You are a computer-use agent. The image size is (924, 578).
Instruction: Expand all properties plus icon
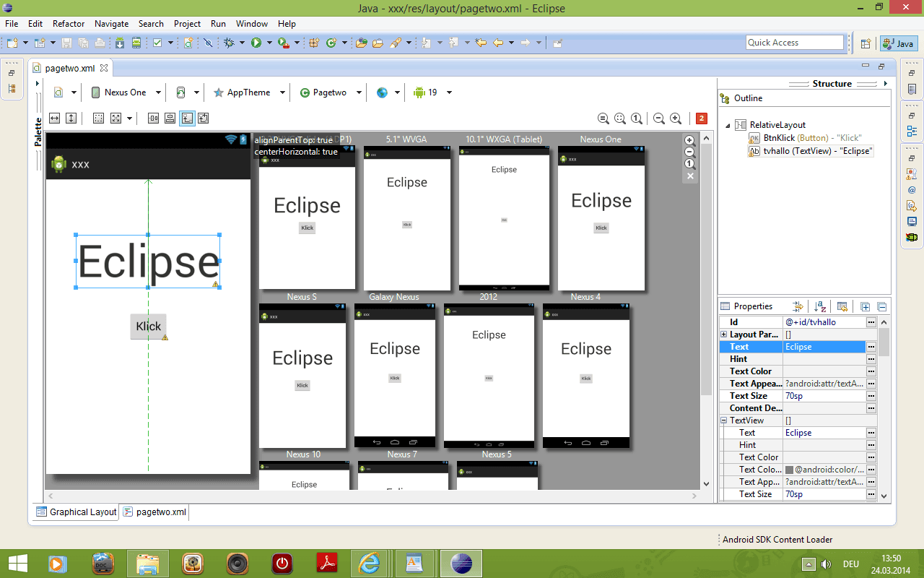click(x=866, y=306)
